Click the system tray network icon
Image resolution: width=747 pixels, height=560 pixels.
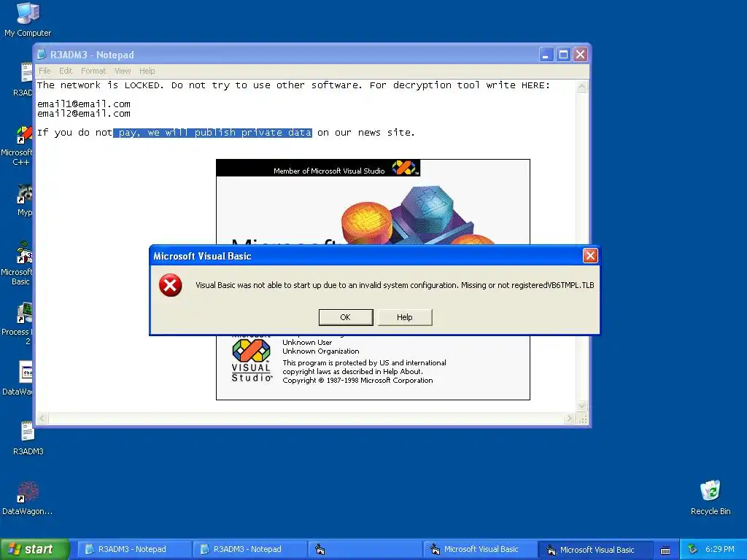[692, 550]
